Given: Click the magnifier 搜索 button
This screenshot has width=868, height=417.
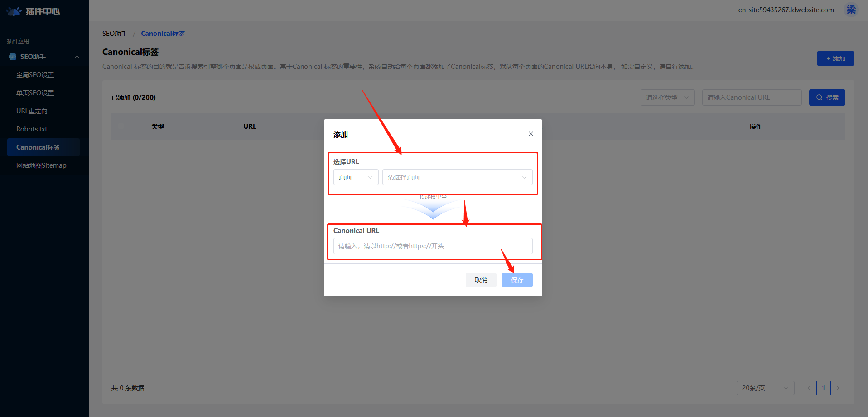Looking at the screenshot, I should coord(827,97).
